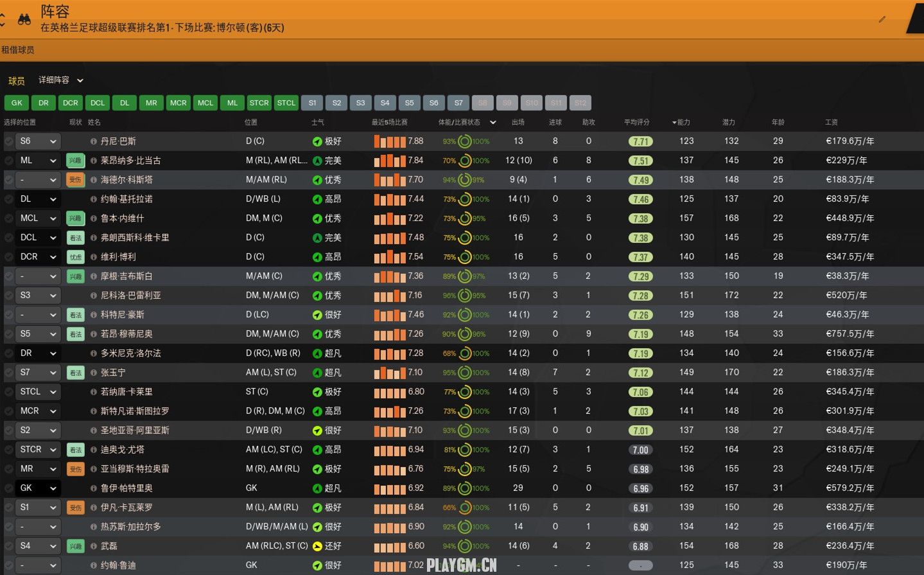Toggle selection checkmark for 鲁伊·帕特里奥 row
The image size is (924, 575).
[x=9, y=488]
